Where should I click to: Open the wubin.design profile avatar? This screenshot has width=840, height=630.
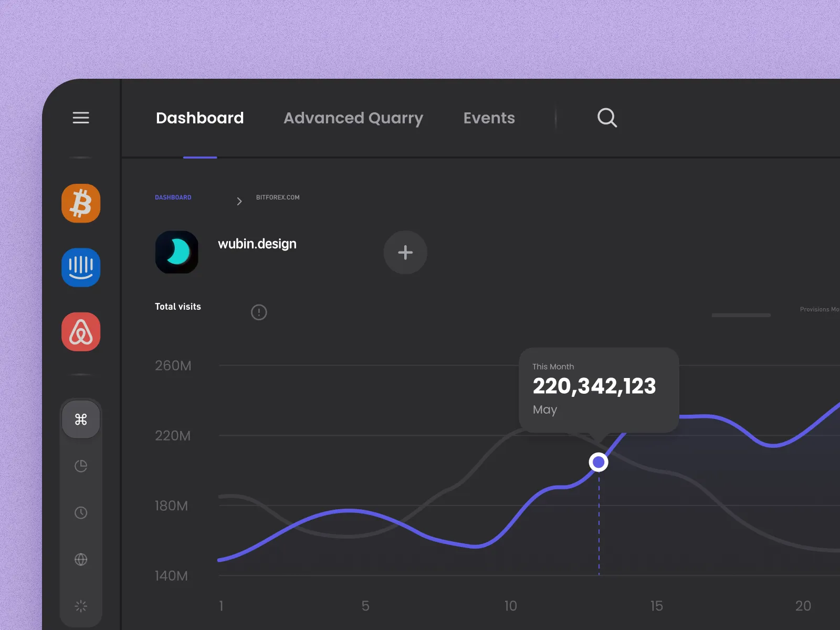(177, 253)
